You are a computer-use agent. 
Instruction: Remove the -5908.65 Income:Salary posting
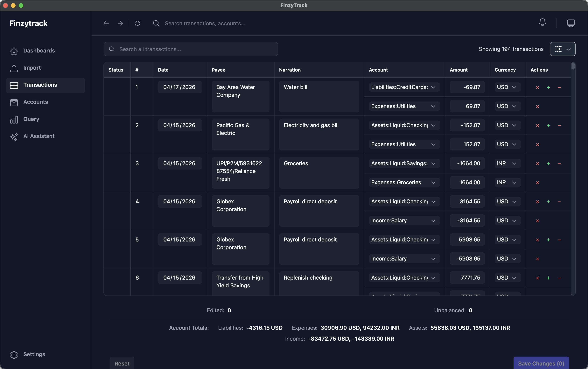click(x=537, y=259)
